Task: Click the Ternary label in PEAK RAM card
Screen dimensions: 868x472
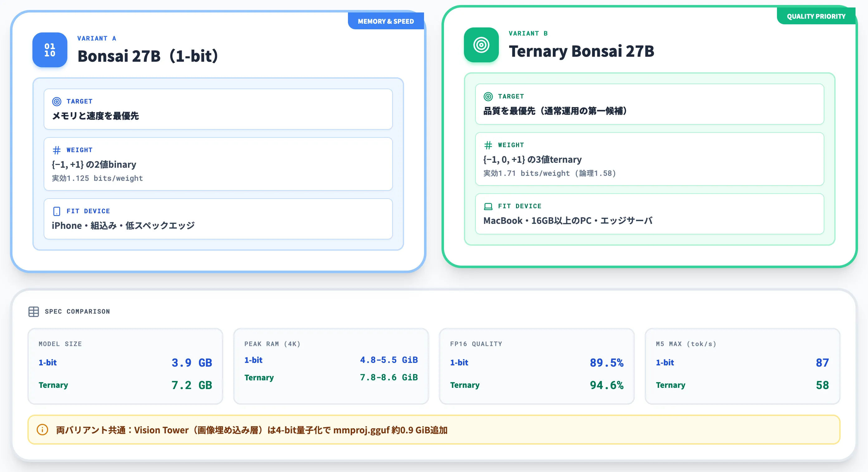Action: click(x=259, y=378)
